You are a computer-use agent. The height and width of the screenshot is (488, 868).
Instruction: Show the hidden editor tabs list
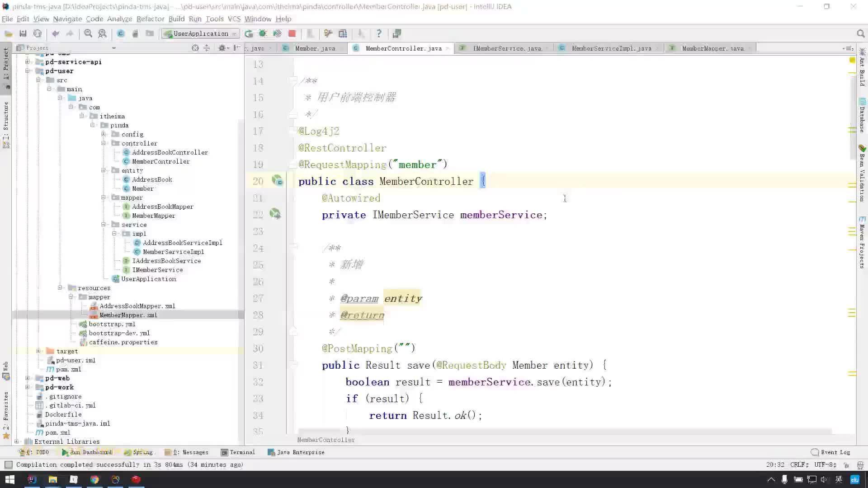(x=849, y=48)
